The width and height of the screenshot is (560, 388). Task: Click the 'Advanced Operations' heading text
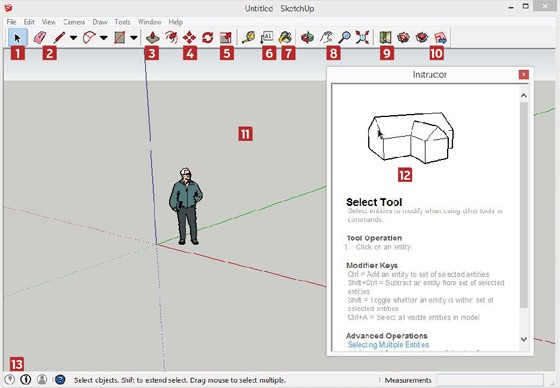(387, 336)
